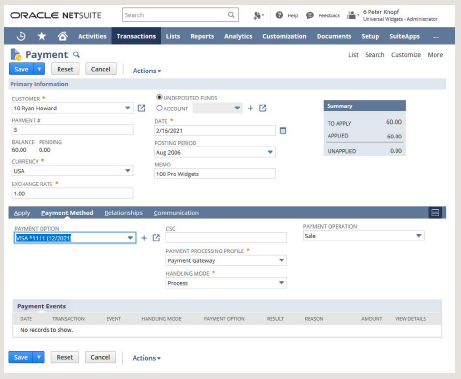Click the quick search magnifier beside Payment title

[x=76, y=54]
